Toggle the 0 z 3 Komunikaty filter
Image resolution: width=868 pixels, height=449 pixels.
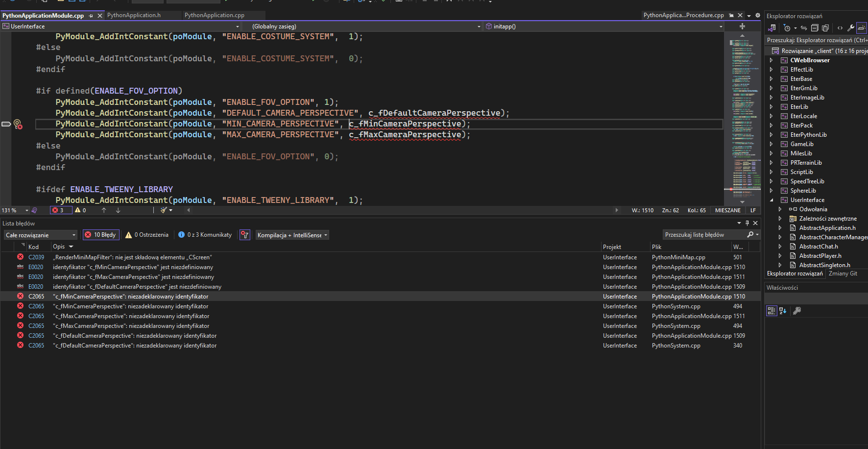205,235
